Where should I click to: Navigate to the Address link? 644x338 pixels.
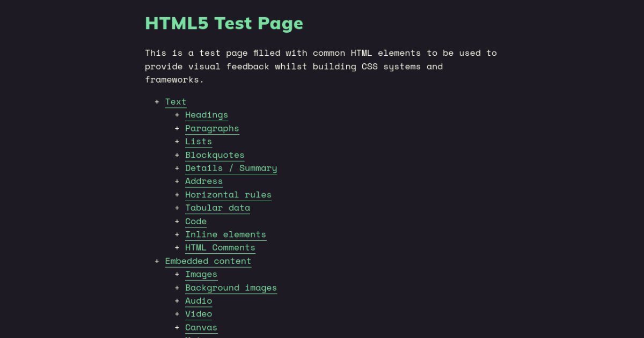click(x=204, y=181)
